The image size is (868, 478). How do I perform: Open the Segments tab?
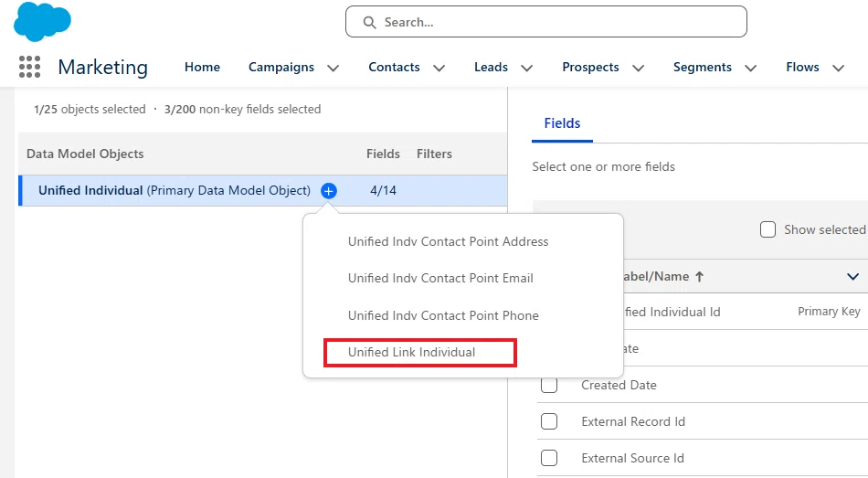click(703, 67)
